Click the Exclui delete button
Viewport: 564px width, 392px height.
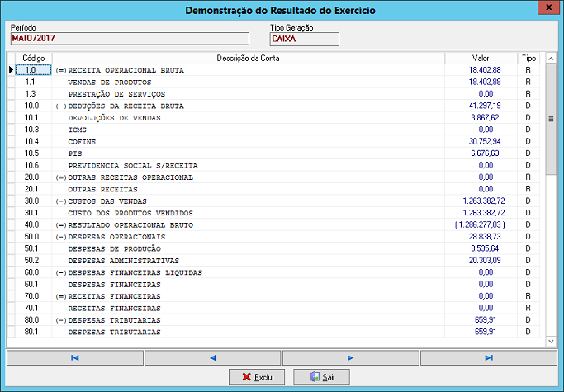point(257,377)
